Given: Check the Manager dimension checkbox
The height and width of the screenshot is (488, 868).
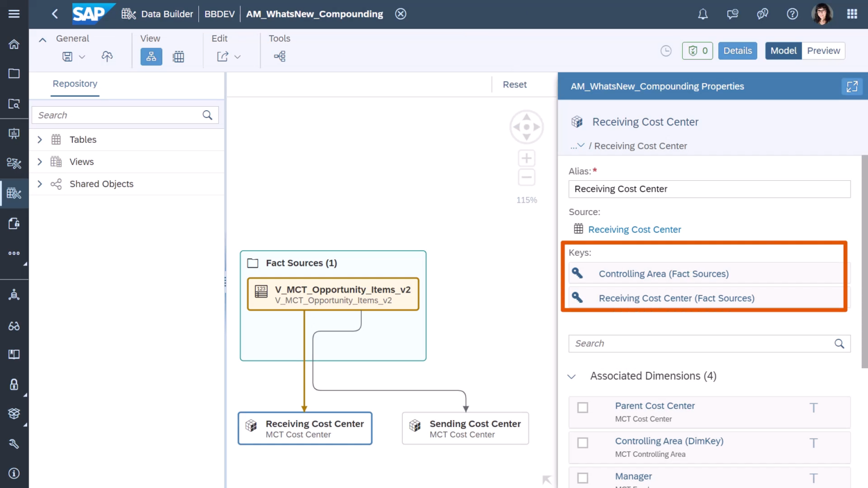Looking at the screenshot, I should point(583,477).
